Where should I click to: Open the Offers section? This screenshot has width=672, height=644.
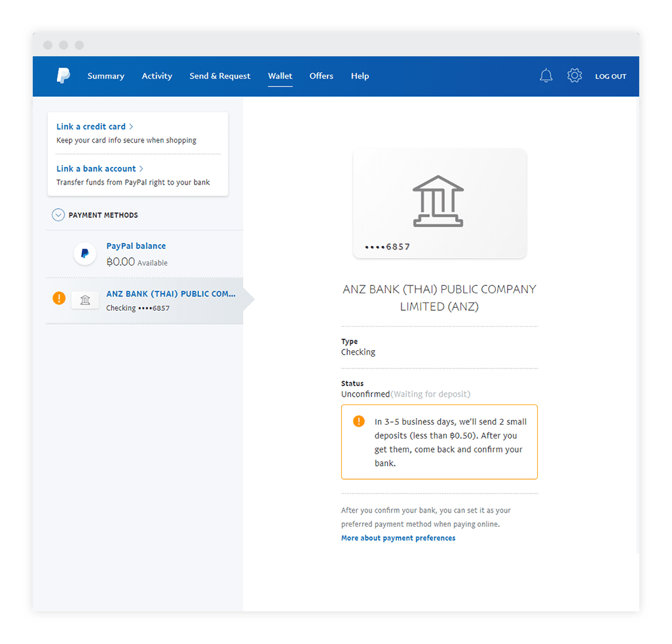[321, 76]
